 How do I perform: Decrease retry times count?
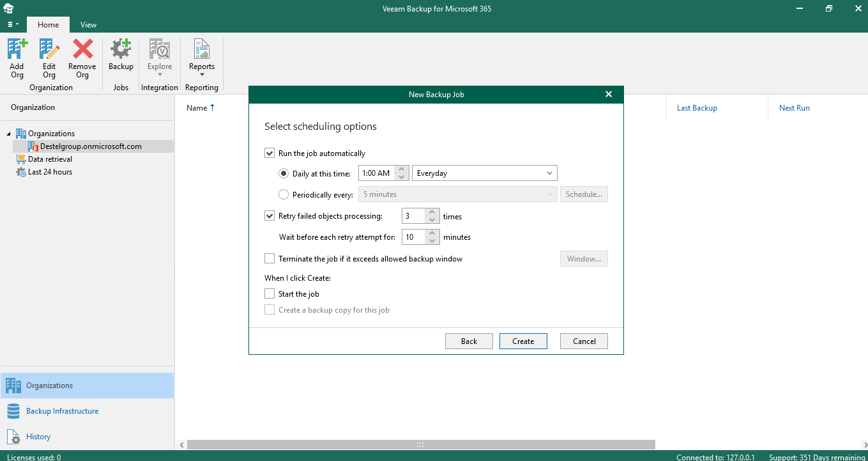coord(432,220)
